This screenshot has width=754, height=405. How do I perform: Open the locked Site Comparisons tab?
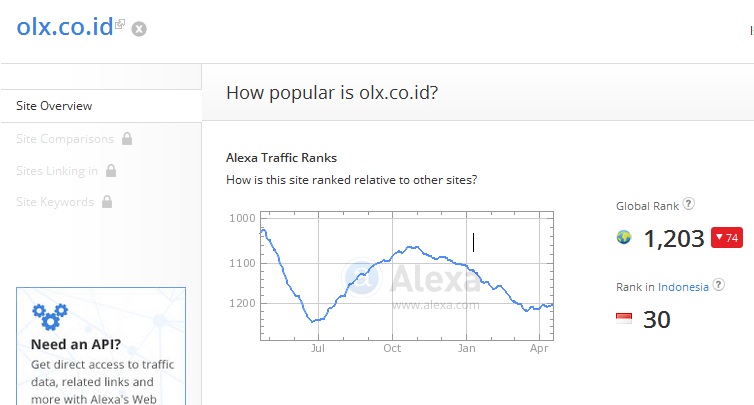[x=65, y=139]
